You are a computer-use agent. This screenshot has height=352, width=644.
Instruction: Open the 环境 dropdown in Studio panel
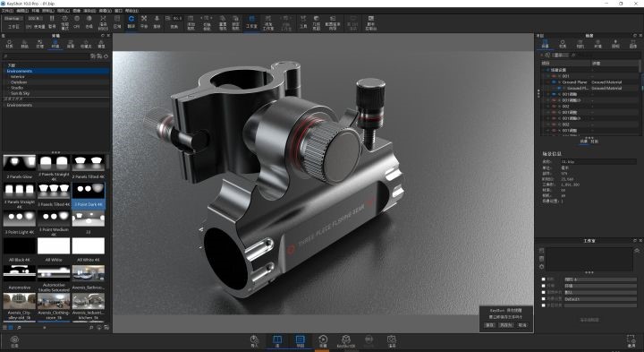(x=600, y=286)
